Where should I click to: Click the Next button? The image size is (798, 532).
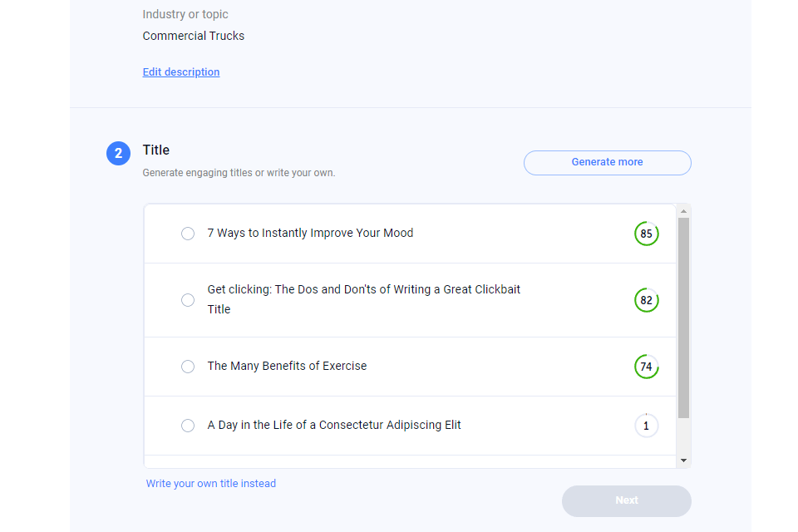point(626,500)
